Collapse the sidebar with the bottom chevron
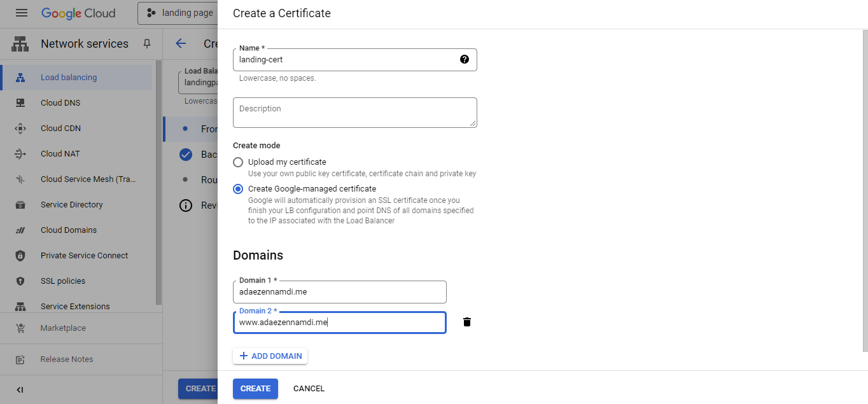868x404 pixels. tap(20, 389)
